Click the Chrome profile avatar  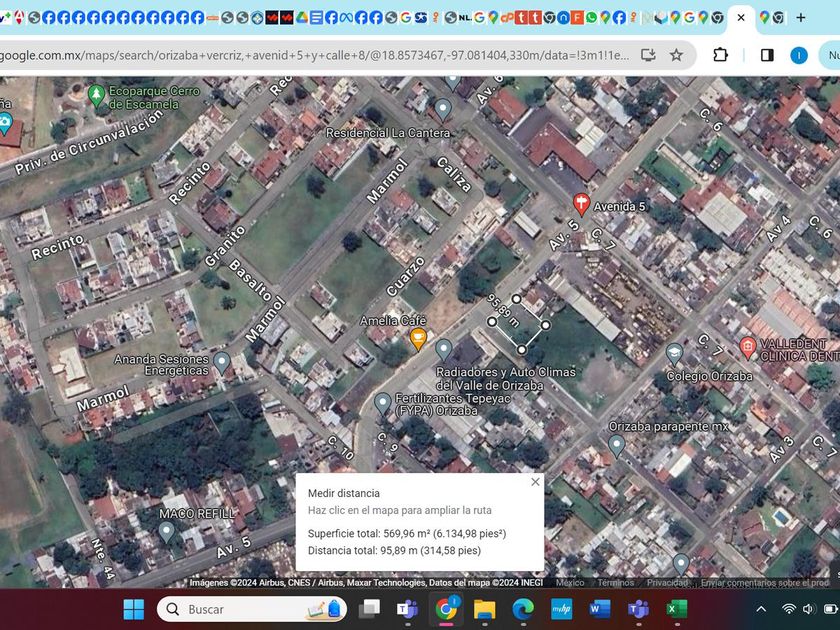[798, 55]
